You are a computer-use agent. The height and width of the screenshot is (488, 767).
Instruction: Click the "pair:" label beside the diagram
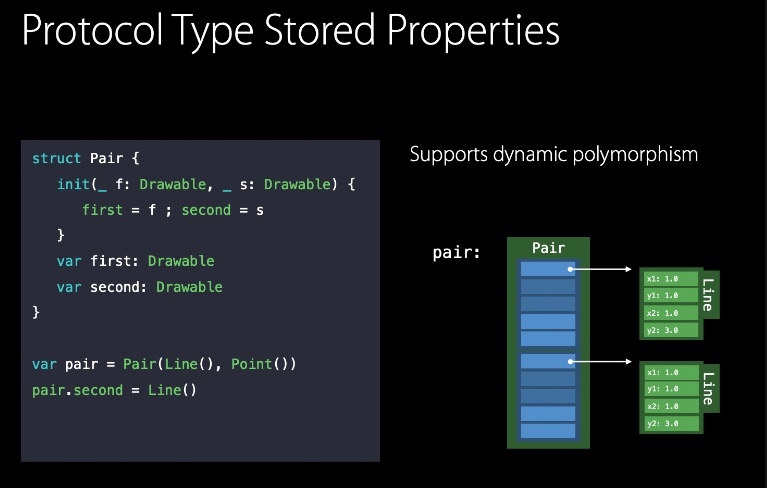point(457,253)
